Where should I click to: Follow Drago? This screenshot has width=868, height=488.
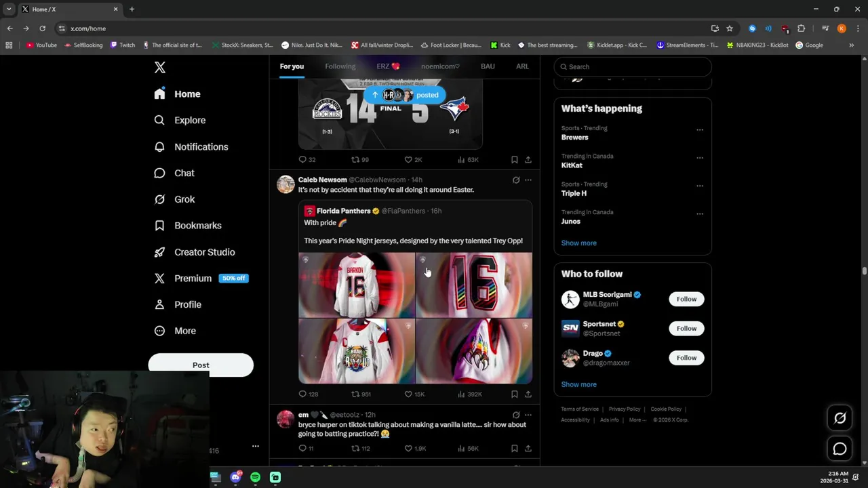pos(686,357)
